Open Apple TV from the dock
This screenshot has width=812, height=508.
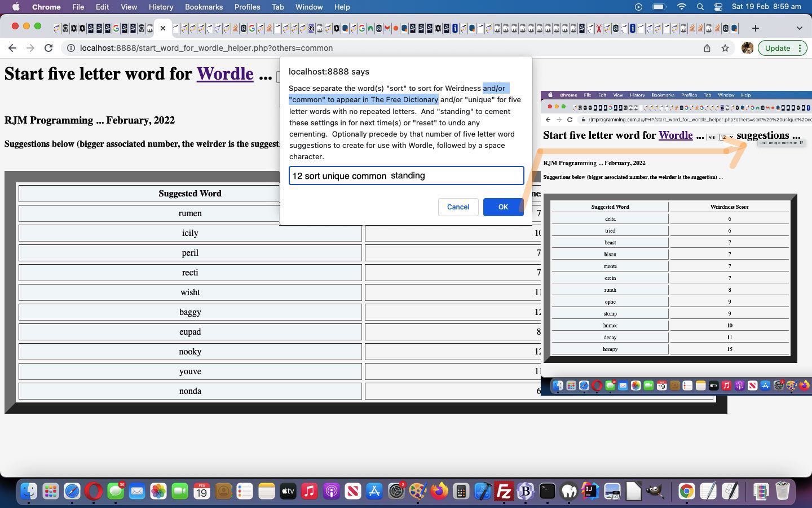[288, 492]
